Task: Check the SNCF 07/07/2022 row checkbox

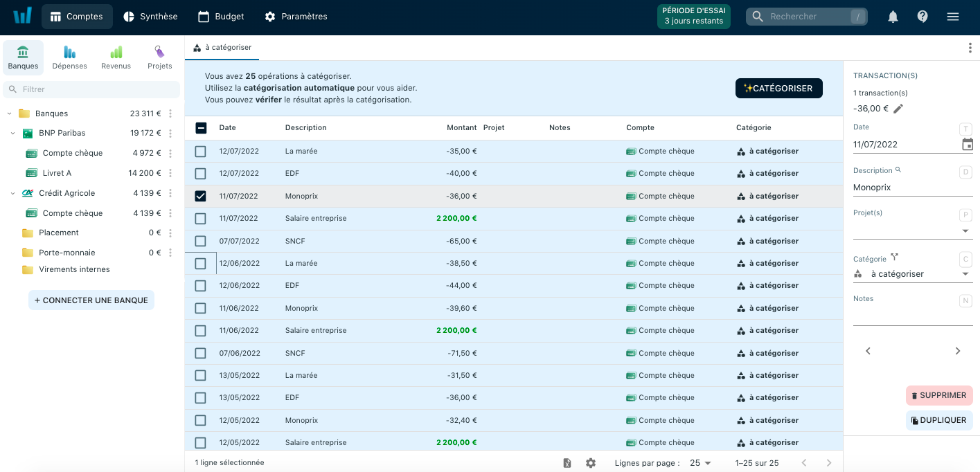Action: (x=200, y=241)
